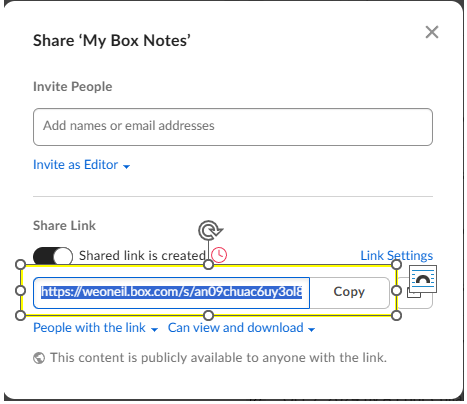Click the red clock expiration icon

coord(219,255)
